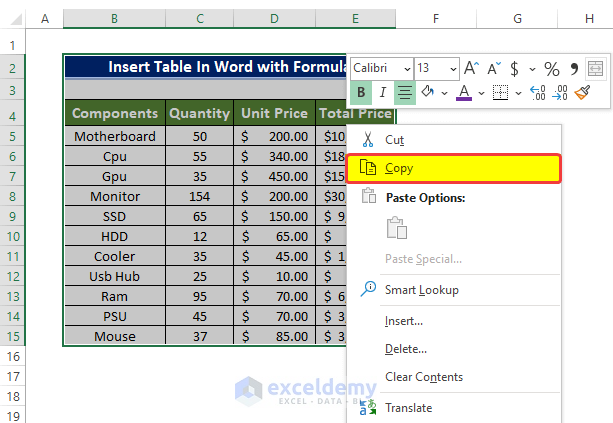The height and width of the screenshot is (423, 613).
Task: Apply percent style format
Action: click(x=551, y=68)
